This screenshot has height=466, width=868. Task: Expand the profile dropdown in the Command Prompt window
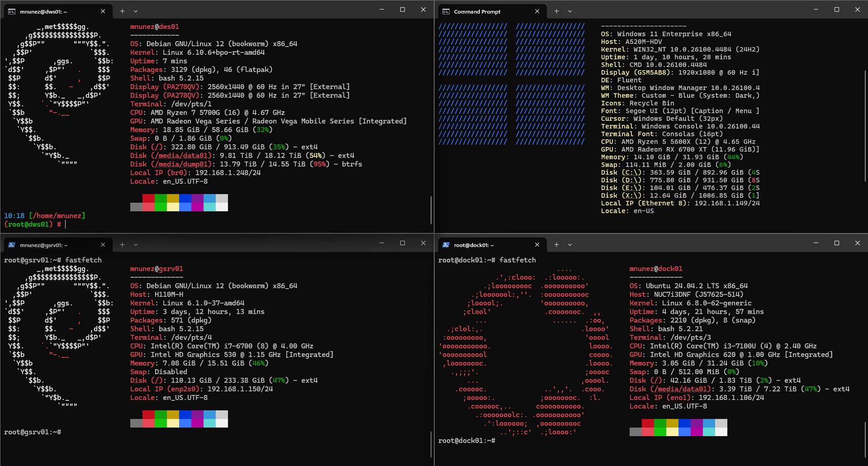pyautogui.click(x=570, y=11)
